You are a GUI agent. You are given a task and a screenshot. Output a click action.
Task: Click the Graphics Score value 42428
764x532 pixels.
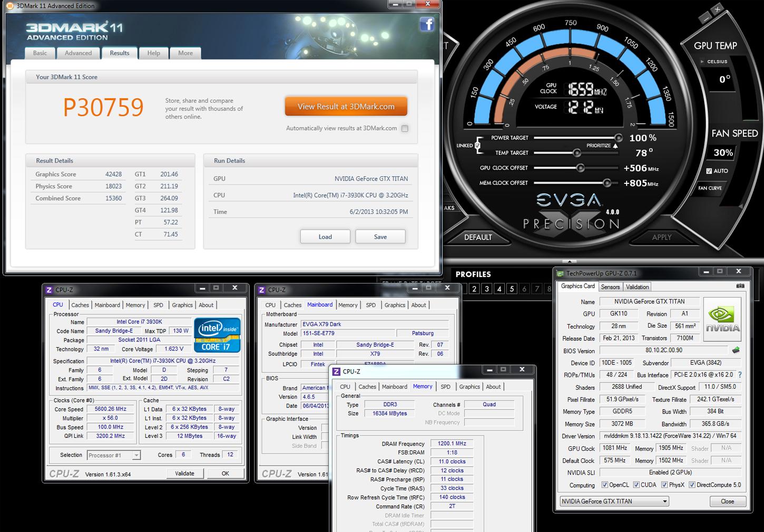pos(113,174)
